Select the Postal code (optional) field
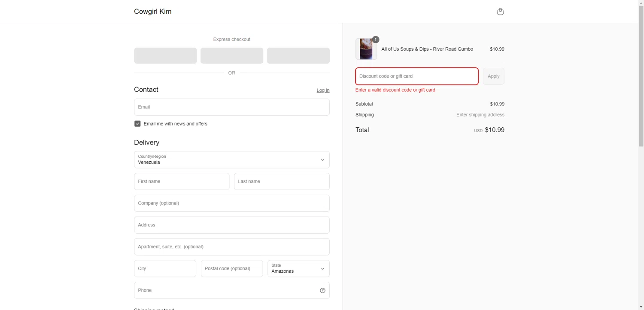The height and width of the screenshot is (310, 644). click(232, 268)
